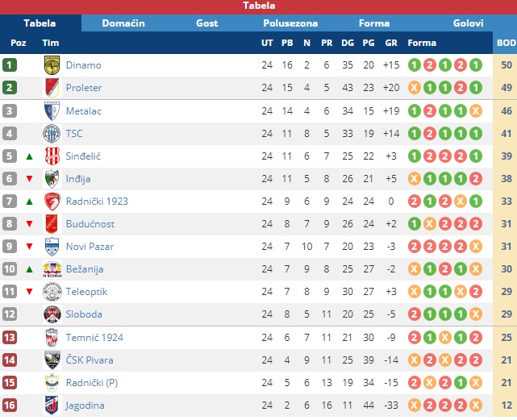The height and width of the screenshot is (420, 517).
Task: Open the Golovi tab
Action: click(468, 23)
